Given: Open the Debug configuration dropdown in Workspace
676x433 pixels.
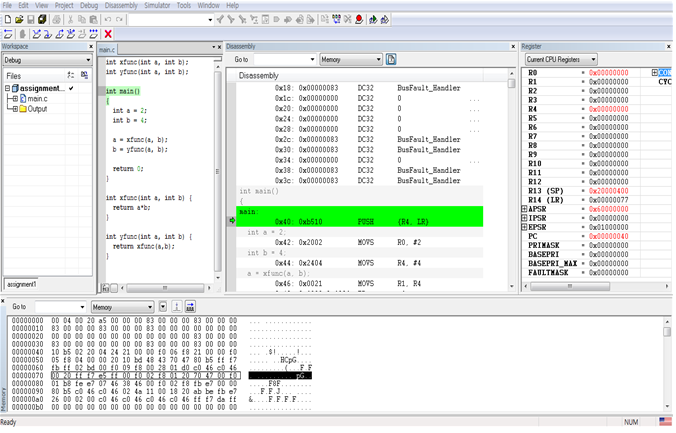Looking at the screenshot, I should [88, 60].
